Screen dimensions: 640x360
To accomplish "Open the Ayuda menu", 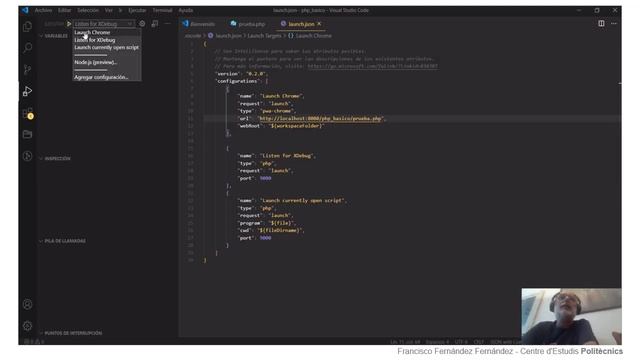I will [186, 10].
